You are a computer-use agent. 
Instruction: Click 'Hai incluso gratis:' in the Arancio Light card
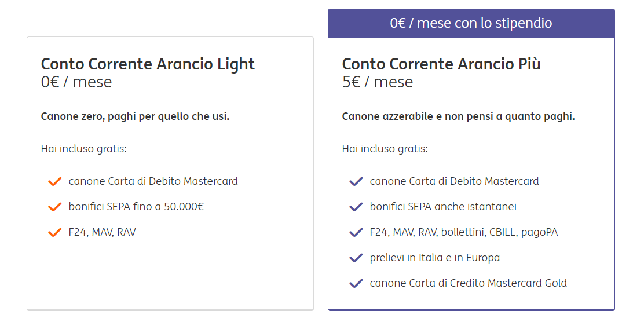pyautogui.click(x=83, y=149)
